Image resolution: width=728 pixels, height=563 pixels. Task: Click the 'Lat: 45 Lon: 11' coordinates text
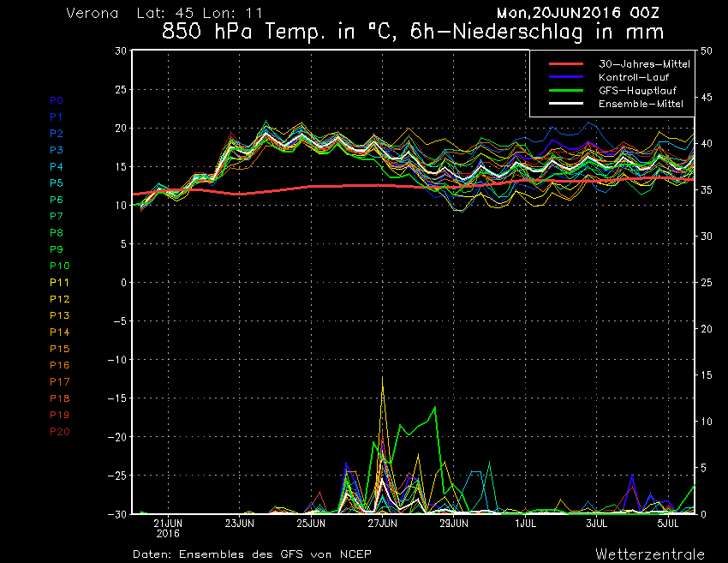pyautogui.click(x=200, y=13)
